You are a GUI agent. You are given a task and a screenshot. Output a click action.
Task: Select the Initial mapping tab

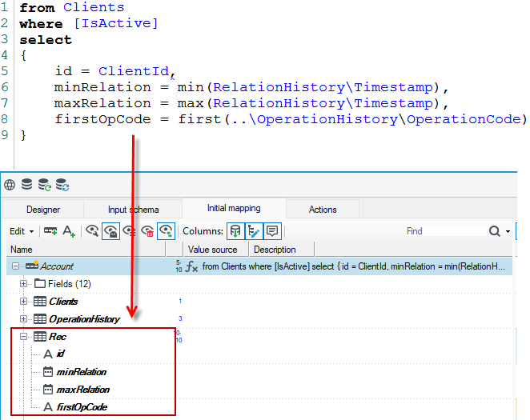[x=234, y=208]
